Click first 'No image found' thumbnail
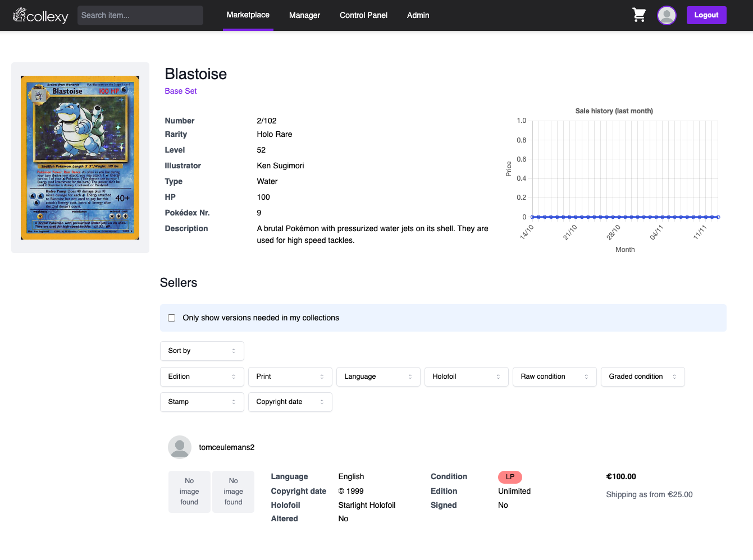This screenshot has height=560, width=753. tap(189, 492)
